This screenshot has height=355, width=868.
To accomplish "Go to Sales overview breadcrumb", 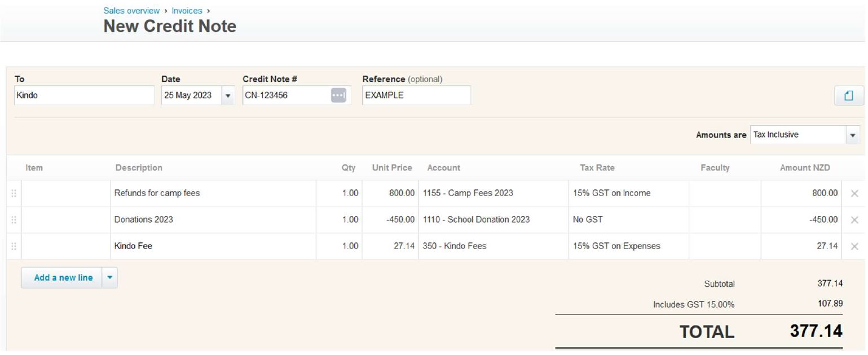I will [131, 11].
